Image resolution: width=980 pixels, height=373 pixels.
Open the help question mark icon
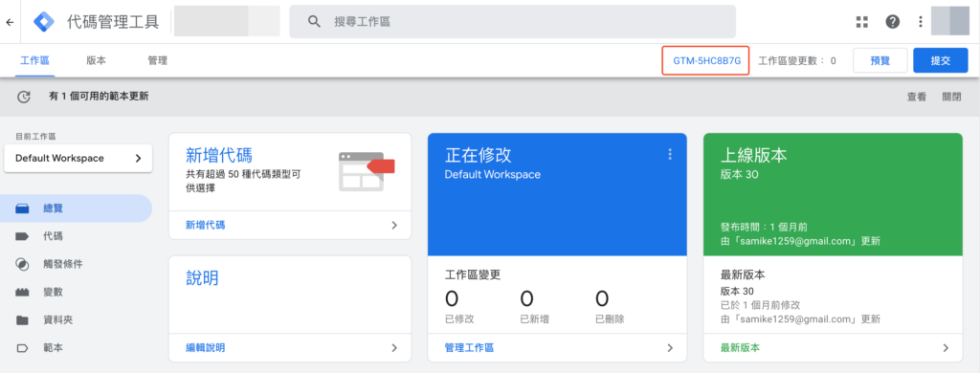click(x=893, y=22)
